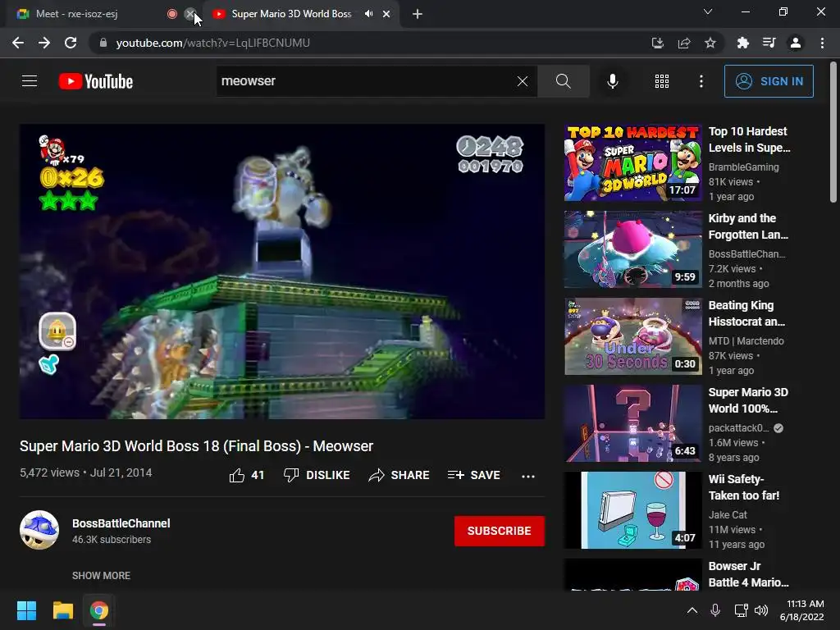The height and width of the screenshot is (630, 840).
Task: Open the clock and date flyout
Action: coord(802,610)
